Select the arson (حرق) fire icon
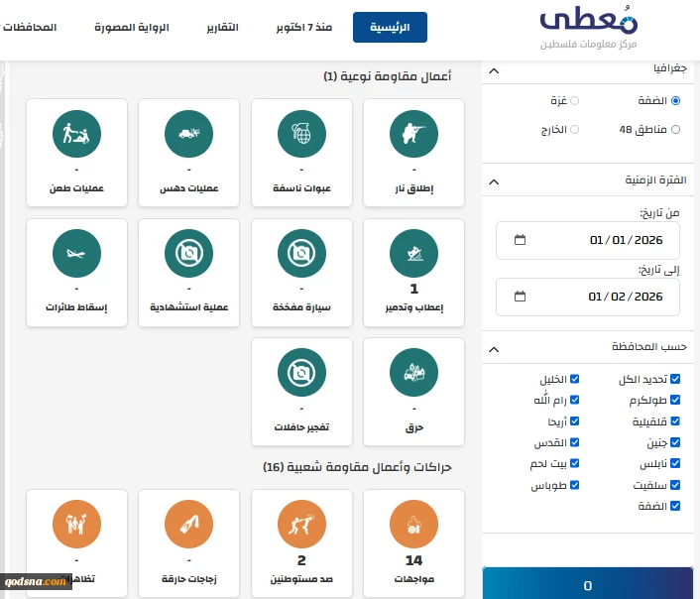This screenshot has height=599, width=700. [413, 372]
